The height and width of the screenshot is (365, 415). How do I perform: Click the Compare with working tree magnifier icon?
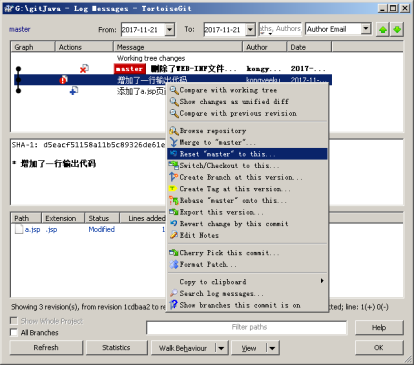tap(174, 90)
